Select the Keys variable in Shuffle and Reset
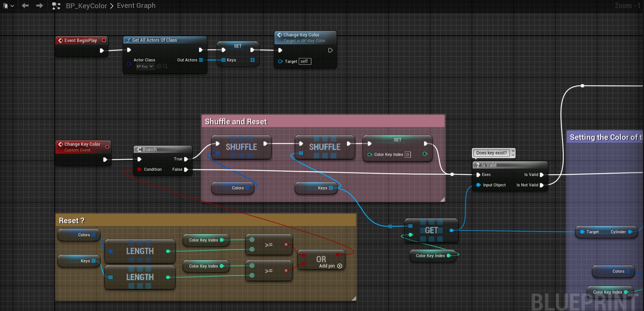Viewport: 644px width, 311px height. (317, 188)
